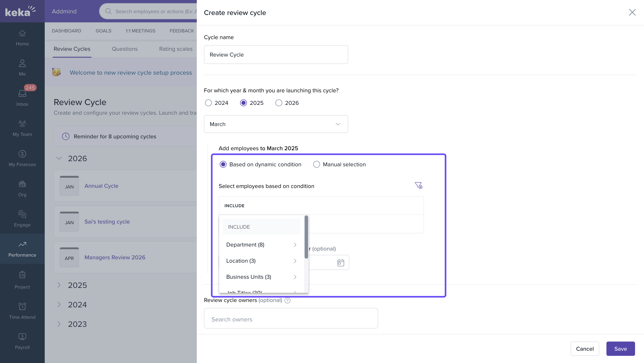
Task: Expand the Business Units (3) option
Action: click(x=261, y=277)
